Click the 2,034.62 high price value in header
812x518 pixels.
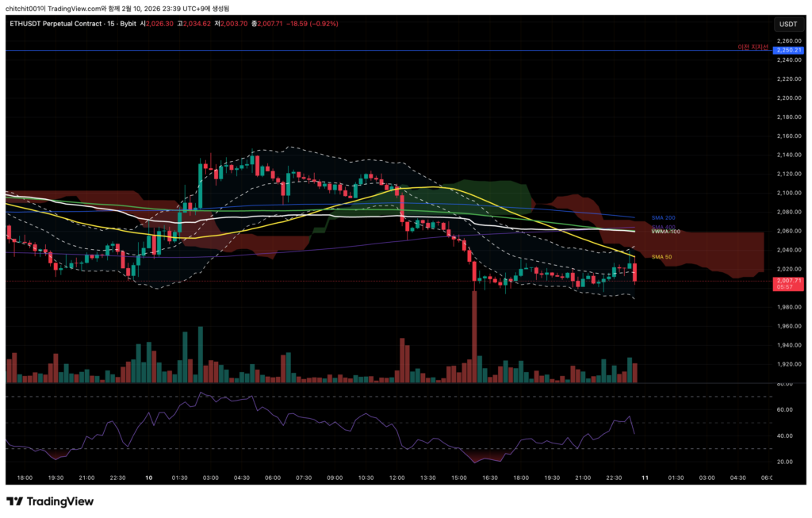[195, 24]
